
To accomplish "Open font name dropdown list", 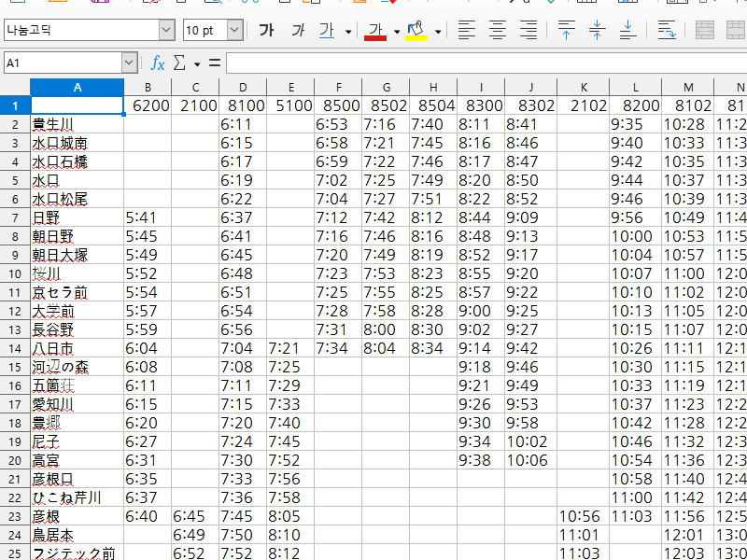I will tap(166, 31).
